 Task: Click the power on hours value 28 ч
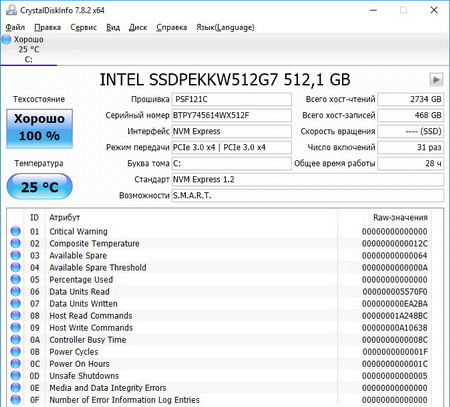tap(410, 163)
